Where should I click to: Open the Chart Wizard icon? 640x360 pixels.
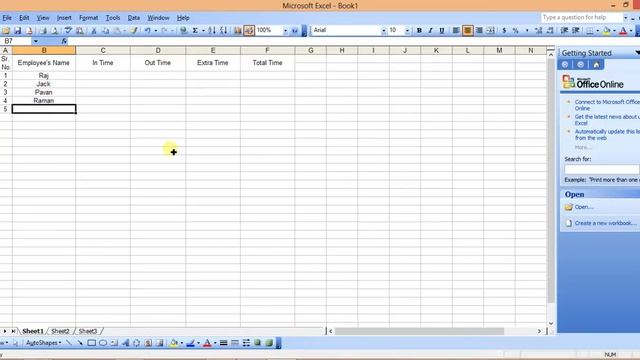click(238, 31)
